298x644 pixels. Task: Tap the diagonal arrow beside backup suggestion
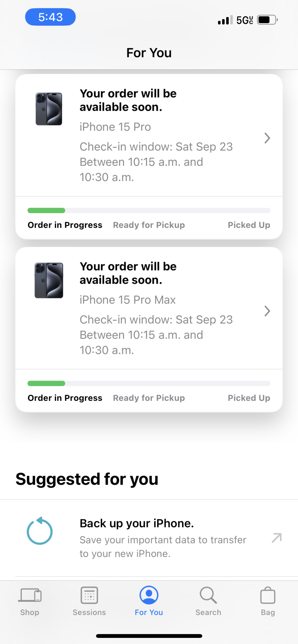click(x=277, y=538)
